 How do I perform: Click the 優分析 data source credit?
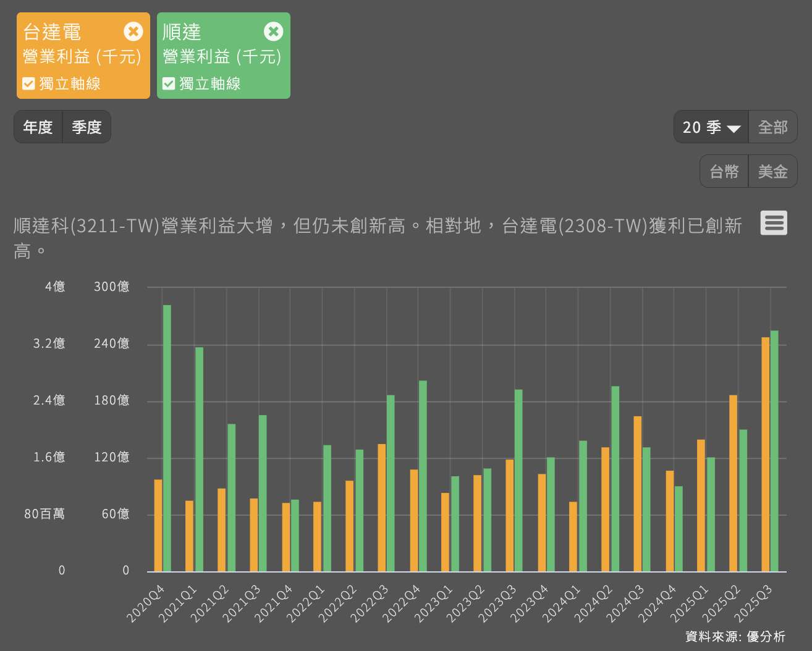[x=766, y=636]
